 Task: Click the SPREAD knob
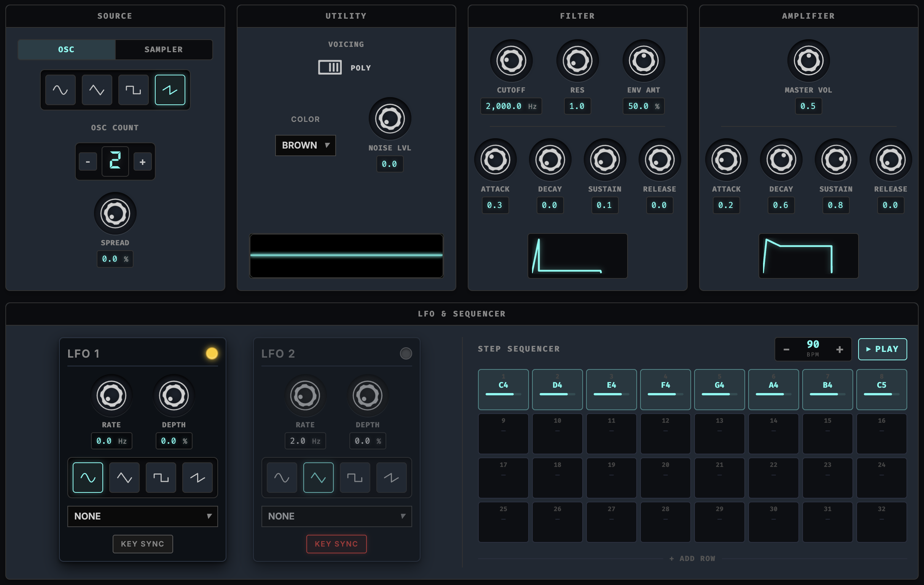point(115,213)
